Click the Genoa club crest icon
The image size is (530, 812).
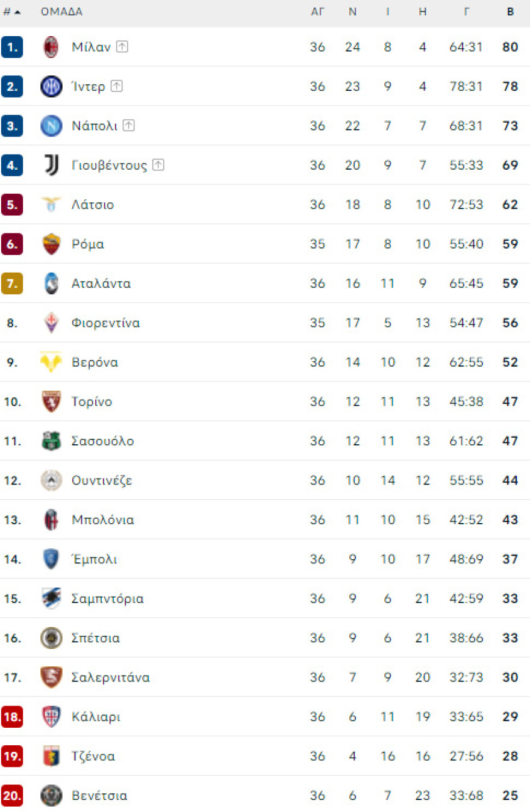click(x=51, y=756)
